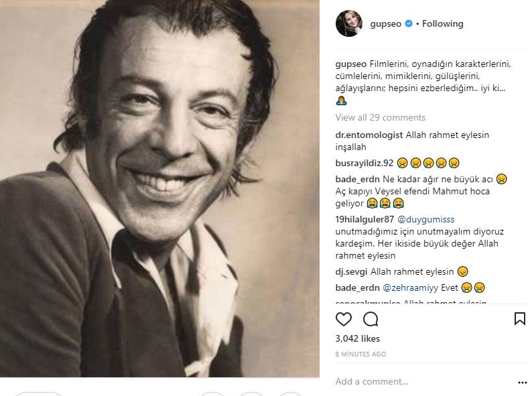Click the verified badge next to gupseo
This screenshot has height=396, width=532.
408,23
